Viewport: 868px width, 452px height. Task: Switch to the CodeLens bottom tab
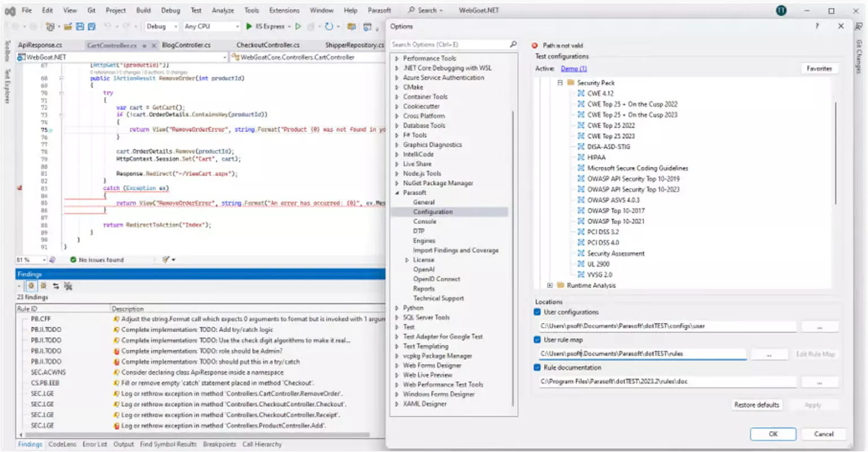tap(62, 444)
